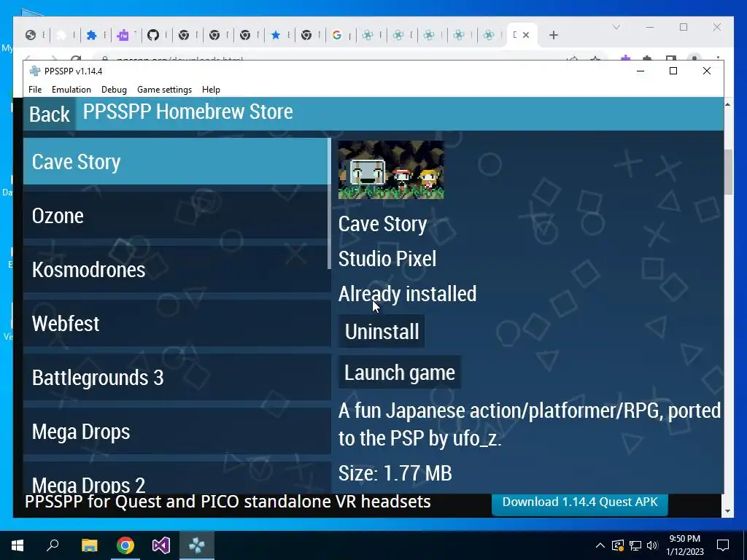
Task: Open Visual Studio from the taskbar
Action: (x=161, y=545)
